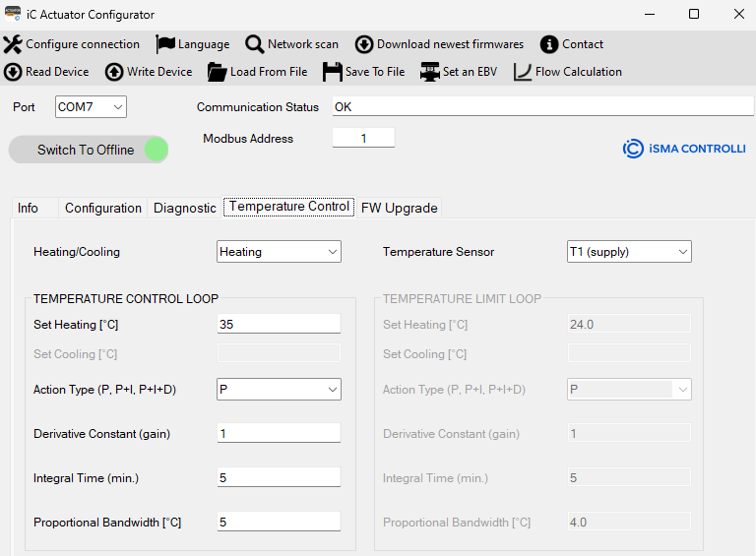
Task: Click the Contact info icon
Action: pyautogui.click(x=549, y=44)
